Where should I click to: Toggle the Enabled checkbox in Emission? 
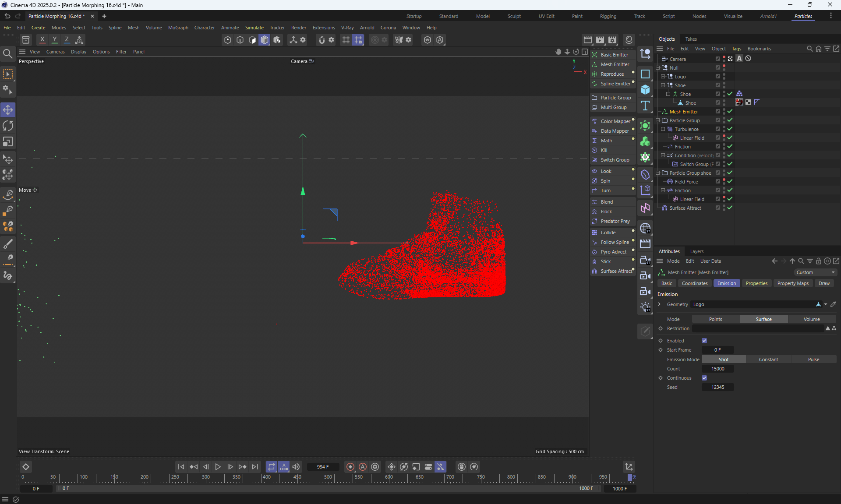point(704,341)
